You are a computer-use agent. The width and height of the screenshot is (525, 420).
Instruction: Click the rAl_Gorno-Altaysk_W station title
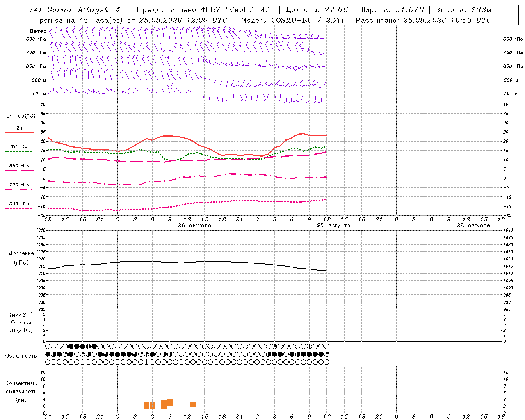[x=75, y=10]
